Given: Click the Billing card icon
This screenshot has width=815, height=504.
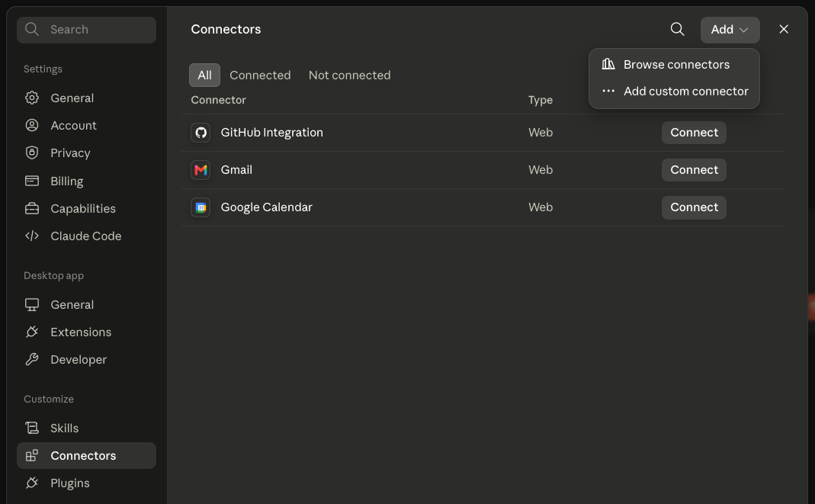Looking at the screenshot, I should (x=32, y=181).
